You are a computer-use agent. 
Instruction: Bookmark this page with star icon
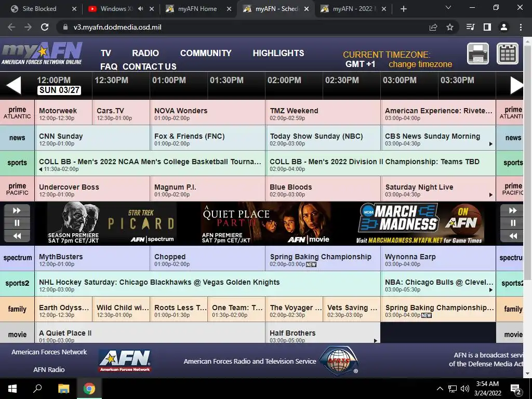[x=450, y=27]
